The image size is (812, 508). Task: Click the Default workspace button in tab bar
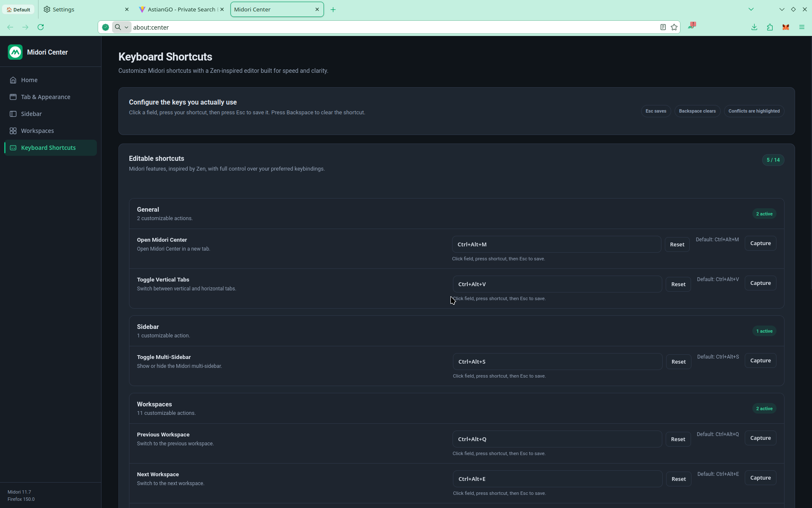coord(18,9)
